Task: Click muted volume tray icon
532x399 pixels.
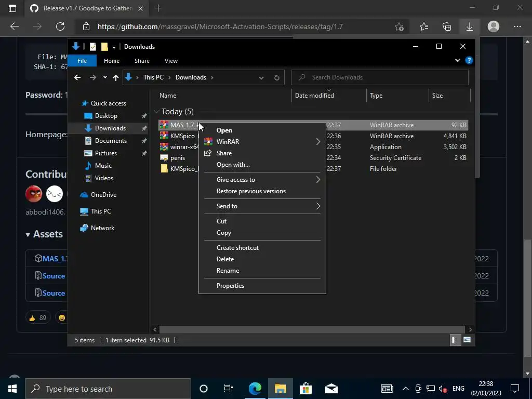Action: tap(443, 389)
